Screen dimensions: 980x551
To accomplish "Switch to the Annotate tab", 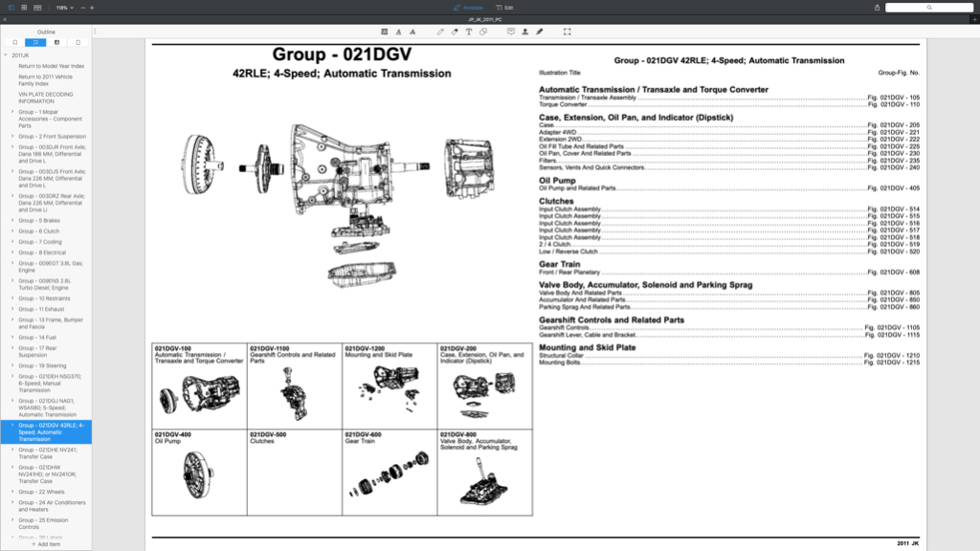I will [x=468, y=8].
